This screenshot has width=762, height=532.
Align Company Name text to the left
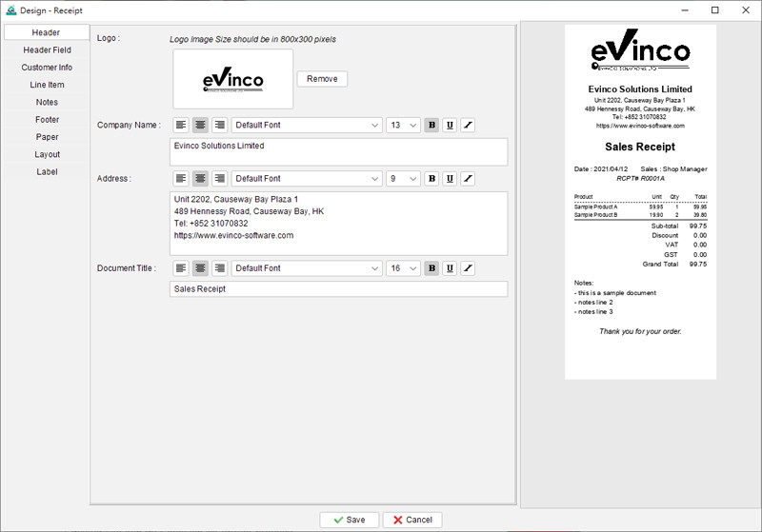[x=181, y=125]
